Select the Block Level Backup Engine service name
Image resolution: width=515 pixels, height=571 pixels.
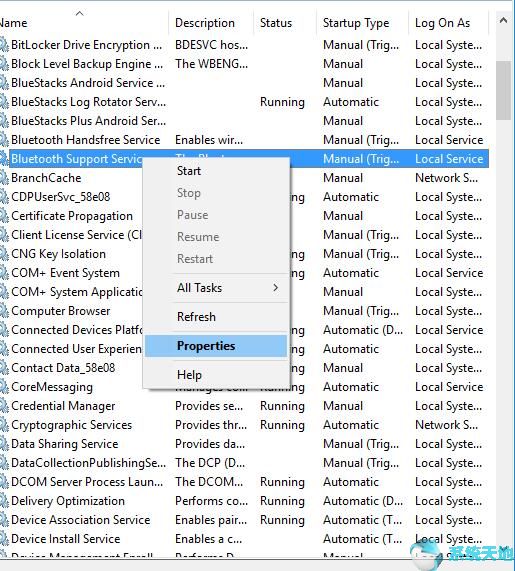point(87,64)
